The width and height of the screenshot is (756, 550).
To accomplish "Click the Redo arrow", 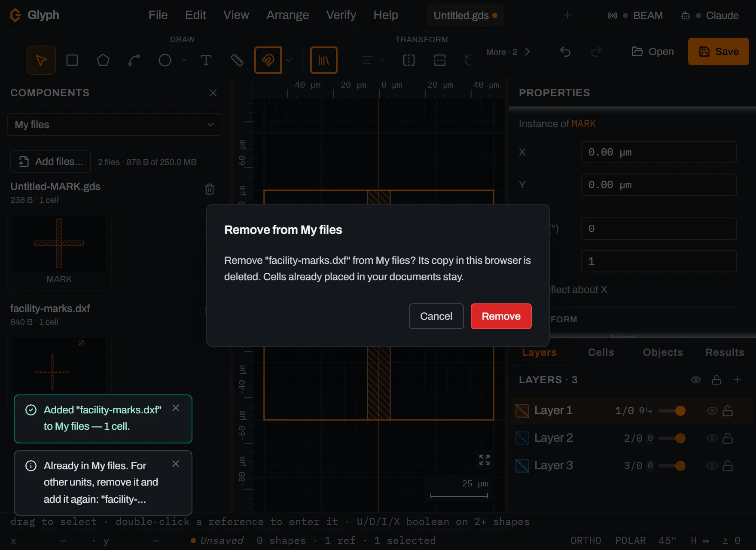I will pyautogui.click(x=596, y=52).
